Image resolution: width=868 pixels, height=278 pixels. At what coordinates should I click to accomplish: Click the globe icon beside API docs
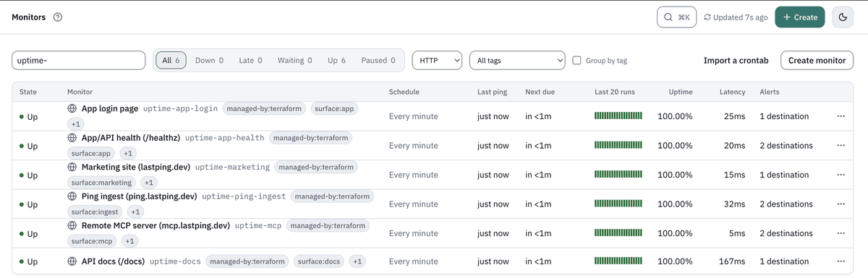coord(72,261)
